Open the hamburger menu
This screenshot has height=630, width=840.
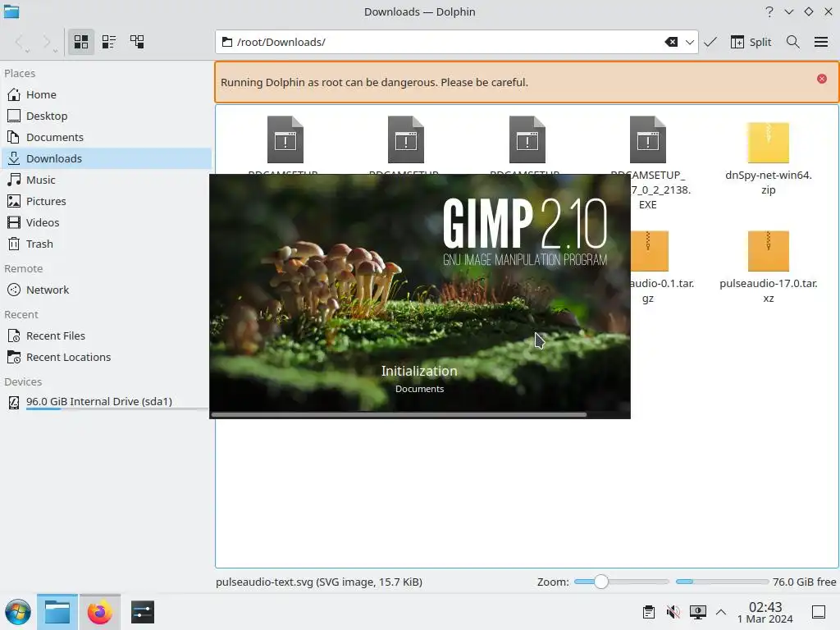pyautogui.click(x=821, y=42)
